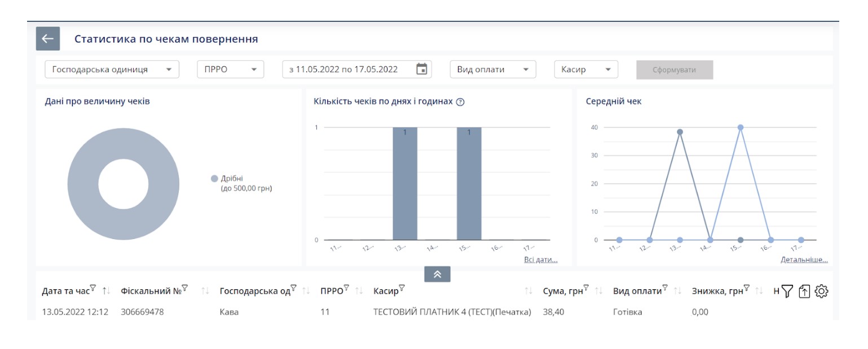Open table settings gear icon
868x349 pixels.
pos(822,291)
